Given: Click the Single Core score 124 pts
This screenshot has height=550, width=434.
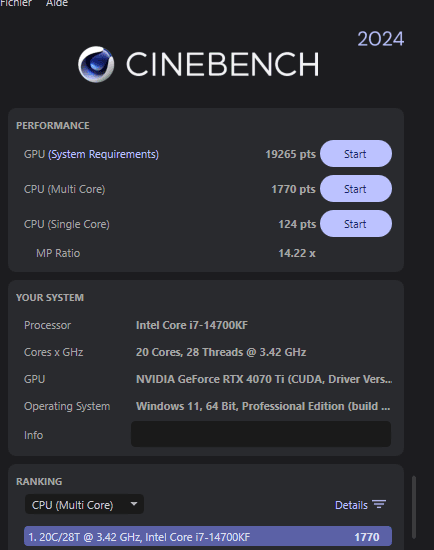Looking at the screenshot, I should pyautogui.click(x=297, y=224).
